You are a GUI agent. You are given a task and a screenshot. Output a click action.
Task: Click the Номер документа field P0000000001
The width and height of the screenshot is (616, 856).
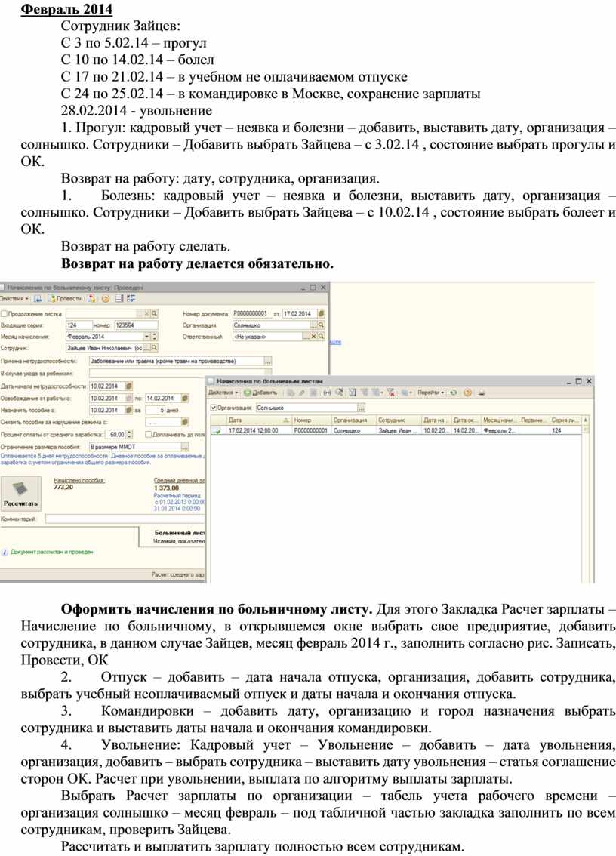pyautogui.click(x=251, y=314)
